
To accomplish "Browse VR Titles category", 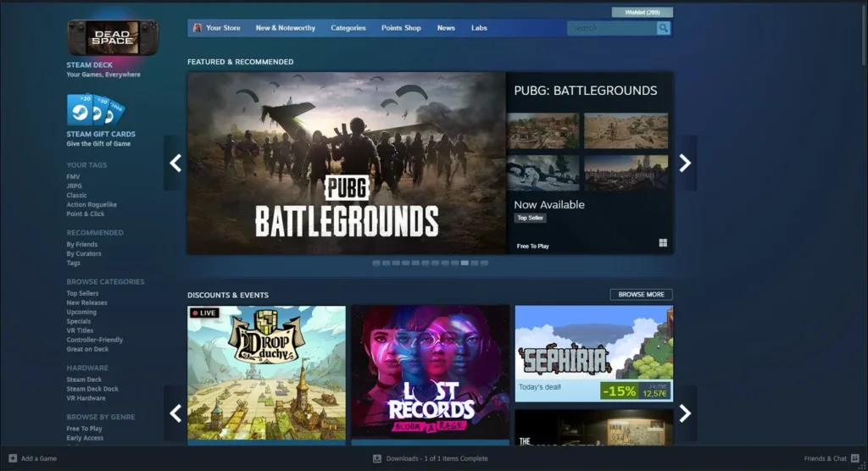I will tap(80, 330).
